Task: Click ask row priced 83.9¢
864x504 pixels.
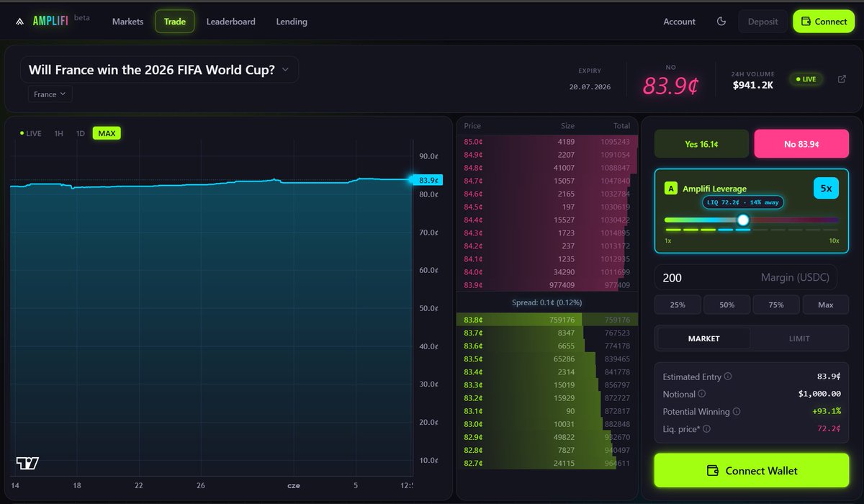Action: [546, 284]
